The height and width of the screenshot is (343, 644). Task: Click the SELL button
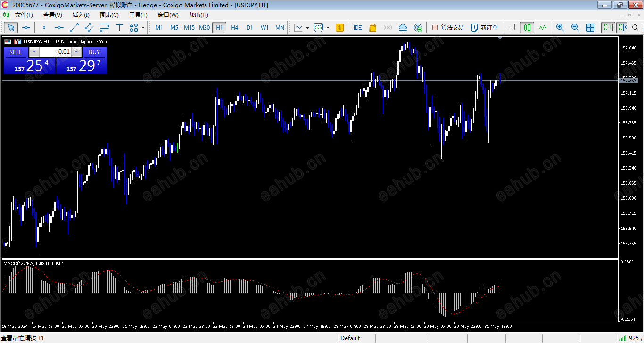(16, 52)
